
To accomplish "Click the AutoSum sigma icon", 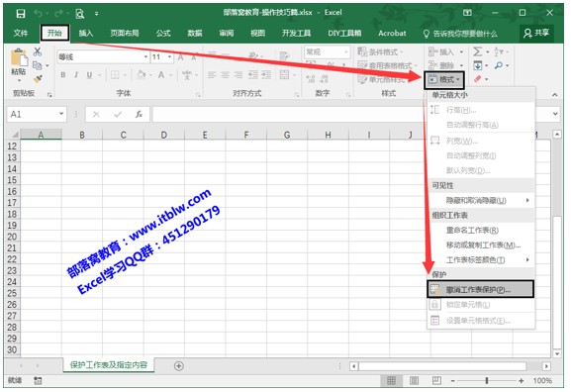I will click(477, 51).
